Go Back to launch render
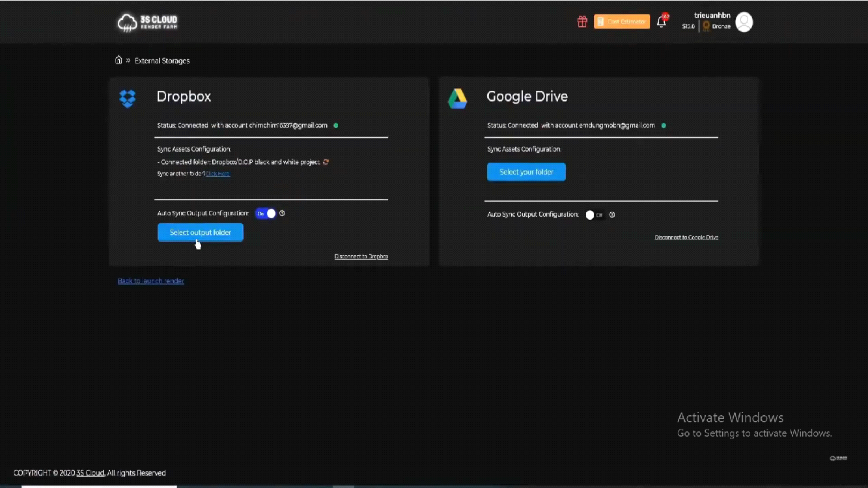Screen dimensions: 868x488 151,281
